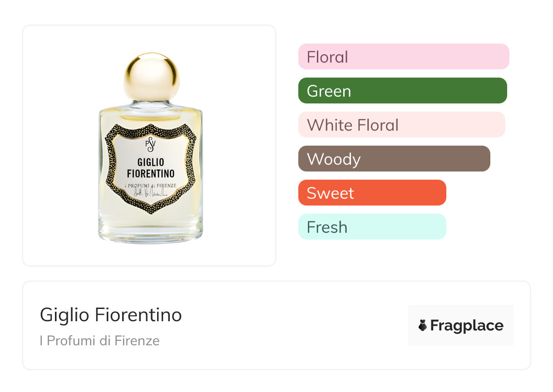Choose the White Floral accord bar
The image size is (553, 392).
[x=401, y=125]
